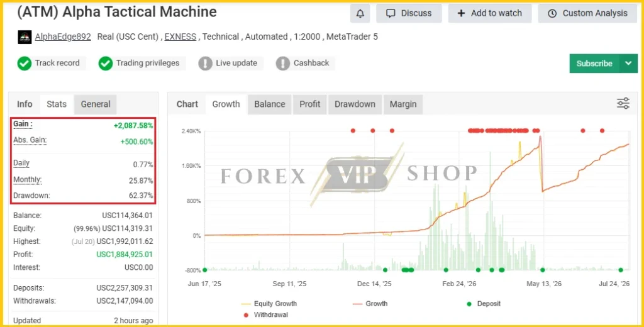
Task: Click the 2 hours ago updated value
Action: coord(133,321)
